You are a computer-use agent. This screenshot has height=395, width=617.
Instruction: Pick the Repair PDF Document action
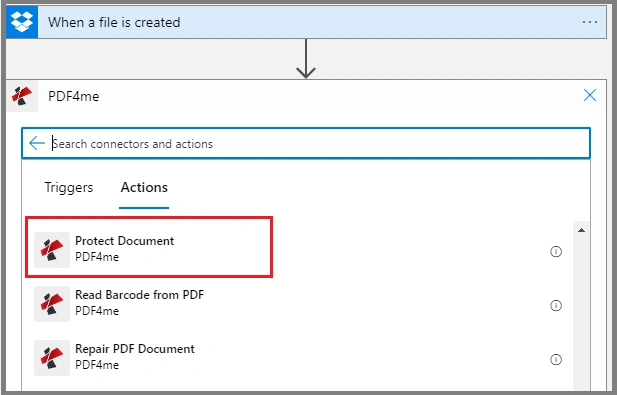click(297, 358)
